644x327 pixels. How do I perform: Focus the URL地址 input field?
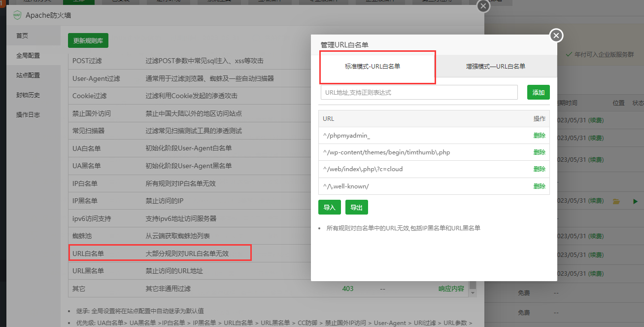point(419,92)
